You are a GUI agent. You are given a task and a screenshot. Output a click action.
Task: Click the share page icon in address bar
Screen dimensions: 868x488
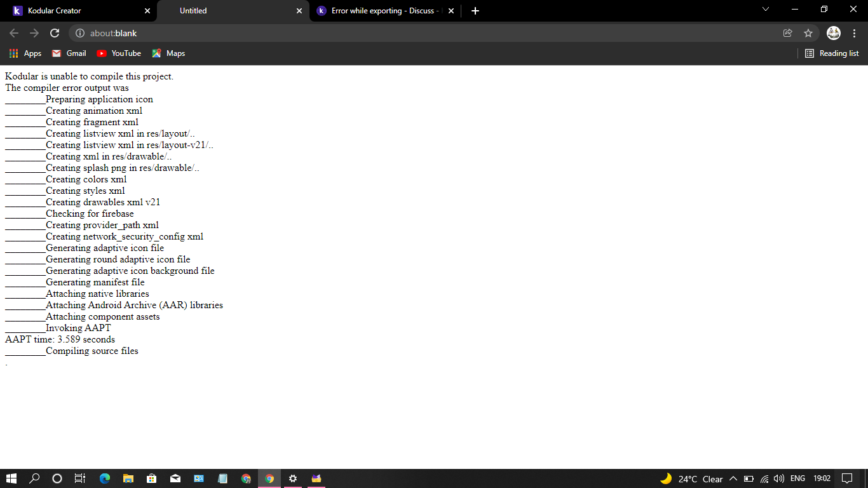[787, 33]
